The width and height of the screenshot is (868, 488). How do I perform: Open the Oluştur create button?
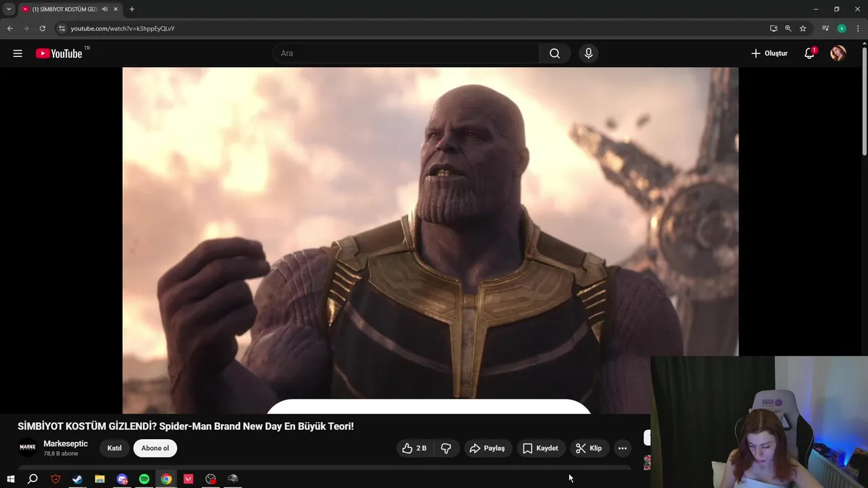pos(769,54)
